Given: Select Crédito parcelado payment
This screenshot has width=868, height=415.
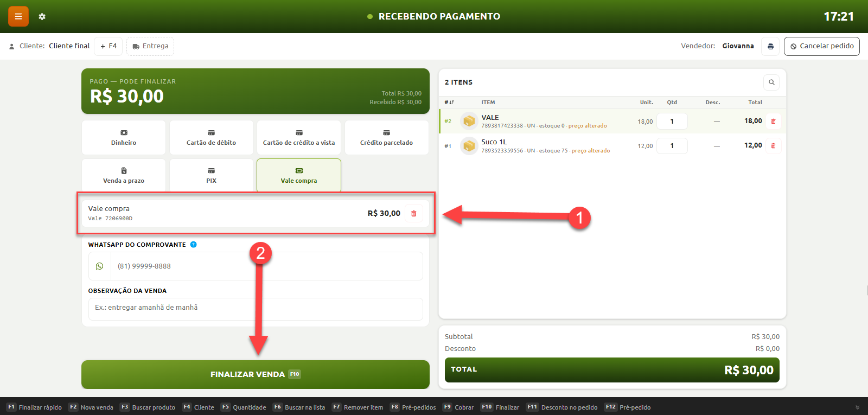Looking at the screenshot, I should (x=387, y=138).
